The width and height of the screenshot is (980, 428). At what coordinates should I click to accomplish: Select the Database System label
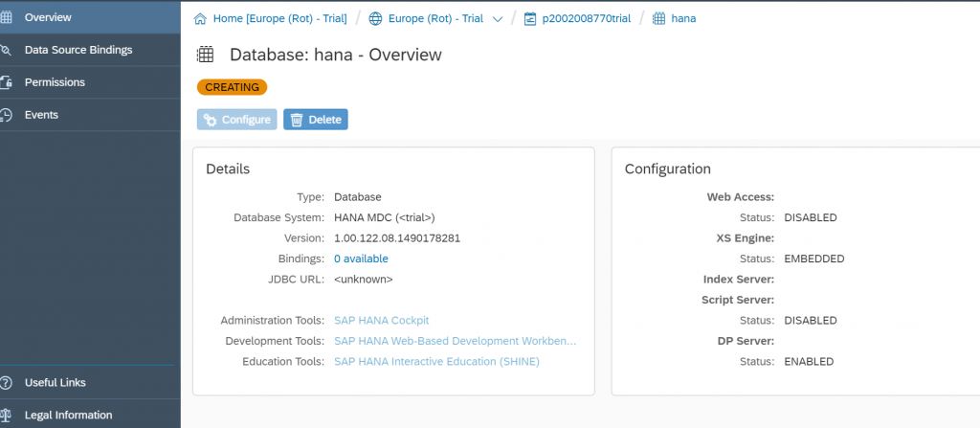(x=279, y=217)
